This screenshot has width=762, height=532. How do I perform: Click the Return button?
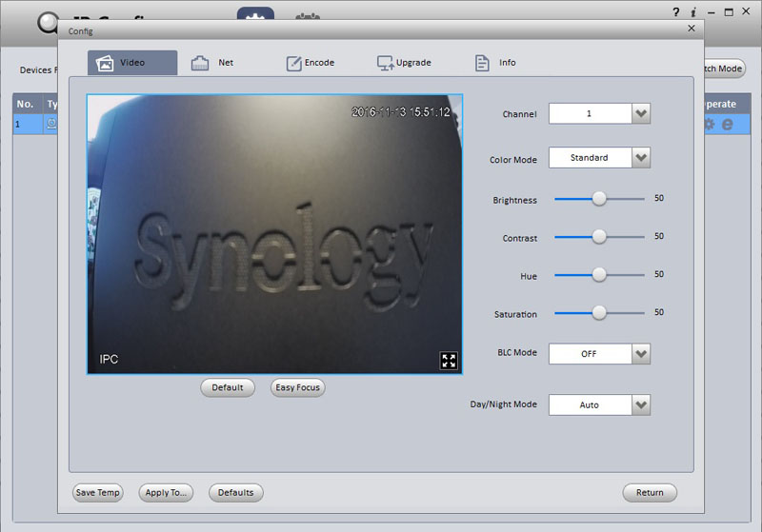[x=650, y=492]
